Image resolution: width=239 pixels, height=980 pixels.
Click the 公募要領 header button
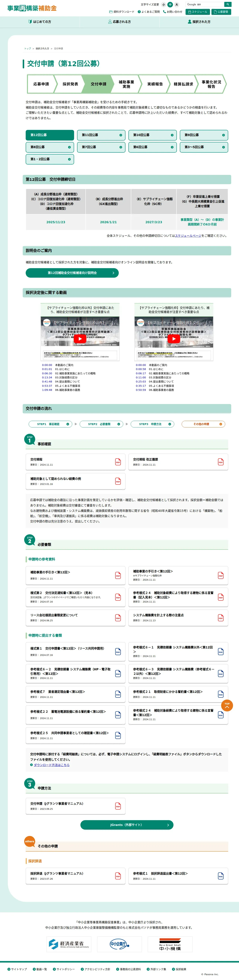pyautogui.click(x=221, y=12)
